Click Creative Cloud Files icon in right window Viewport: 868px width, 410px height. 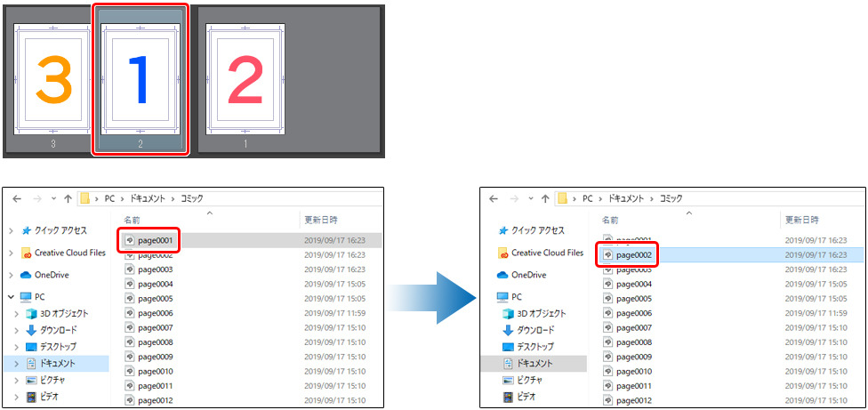point(502,253)
